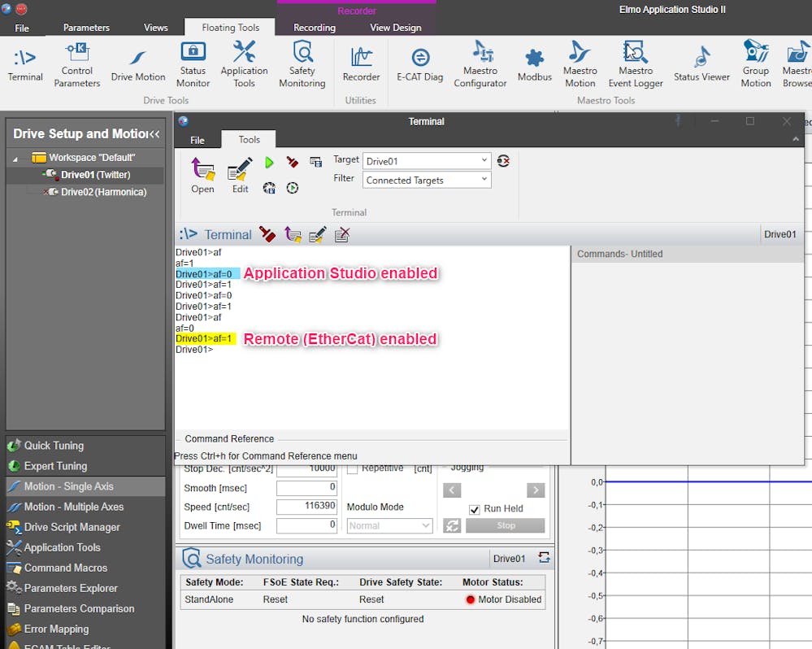Open Parameters Explorer in sidebar

coord(85,588)
